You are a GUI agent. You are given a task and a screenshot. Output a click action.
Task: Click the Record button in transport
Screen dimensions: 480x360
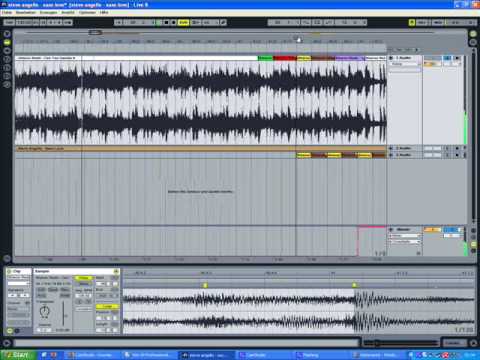(x=174, y=22)
